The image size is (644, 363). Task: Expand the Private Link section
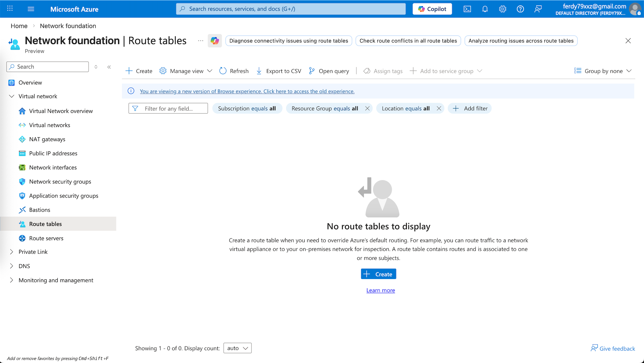click(x=12, y=252)
